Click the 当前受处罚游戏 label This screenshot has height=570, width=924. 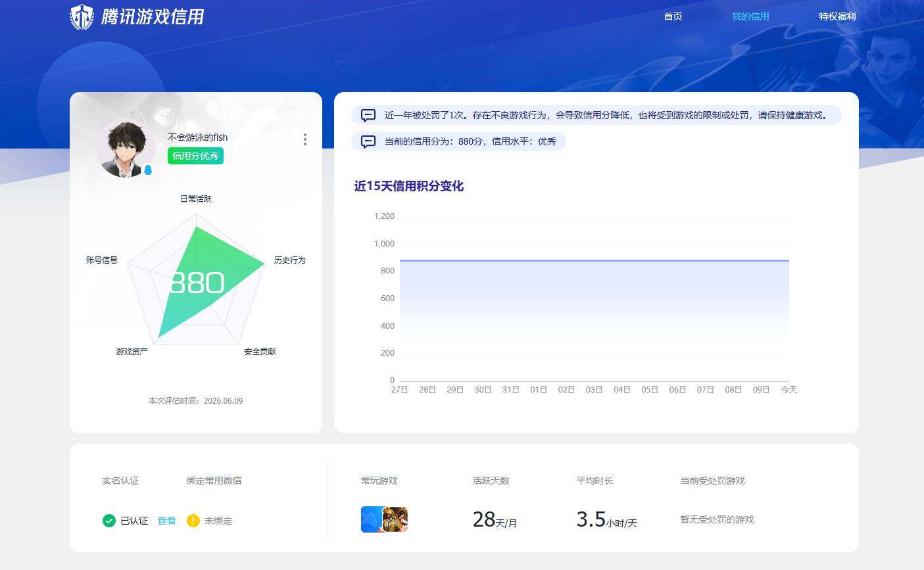[x=712, y=481]
